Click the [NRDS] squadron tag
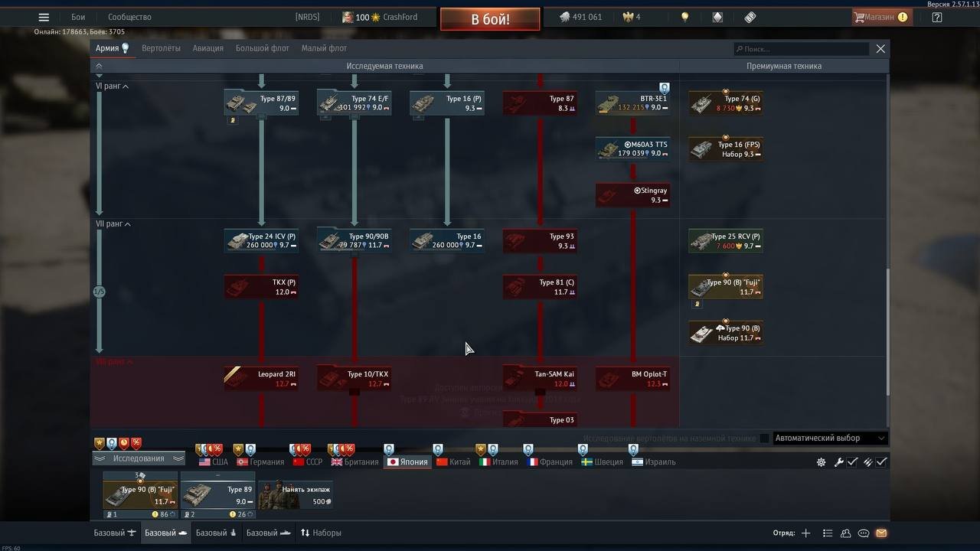 307,17
